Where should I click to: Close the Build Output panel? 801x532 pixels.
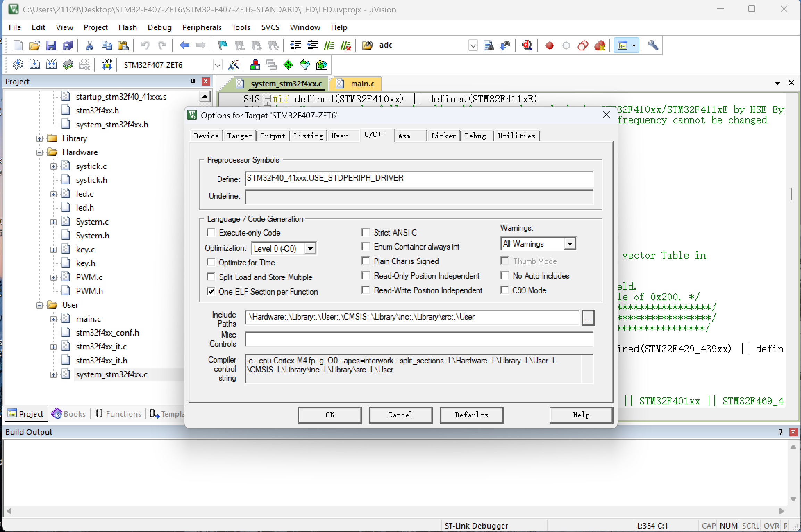pyautogui.click(x=793, y=432)
